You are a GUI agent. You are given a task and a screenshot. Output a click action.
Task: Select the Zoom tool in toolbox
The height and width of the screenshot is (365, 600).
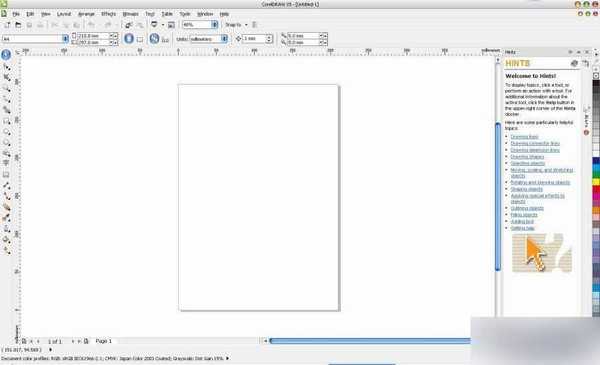point(7,89)
